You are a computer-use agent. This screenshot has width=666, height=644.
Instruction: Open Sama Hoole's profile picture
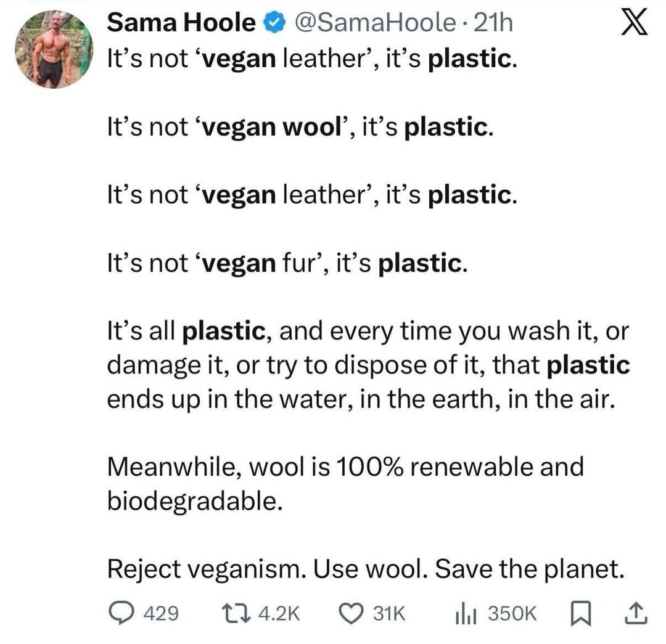click(x=54, y=49)
